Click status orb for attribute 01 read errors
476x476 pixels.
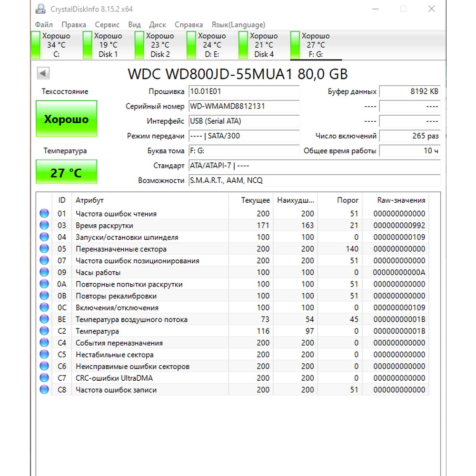[44, 213]
